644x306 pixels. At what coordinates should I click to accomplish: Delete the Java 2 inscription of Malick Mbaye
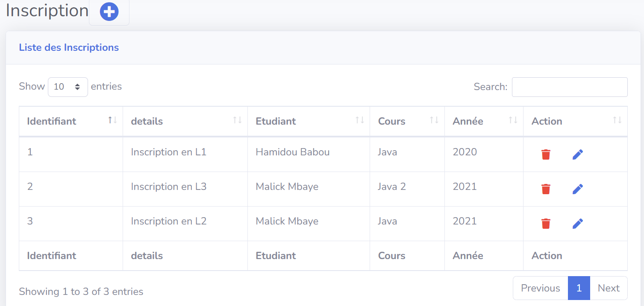coord(546,189)
